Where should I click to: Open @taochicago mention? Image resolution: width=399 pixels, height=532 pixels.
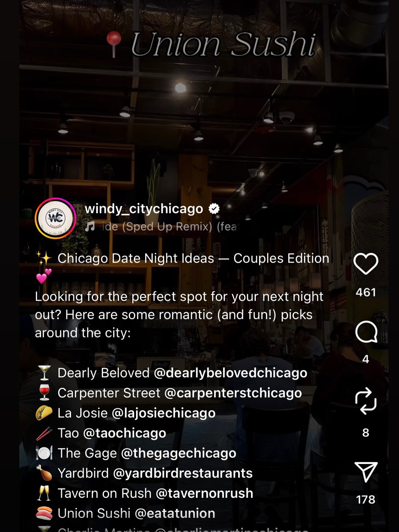[x=125, y=433]
